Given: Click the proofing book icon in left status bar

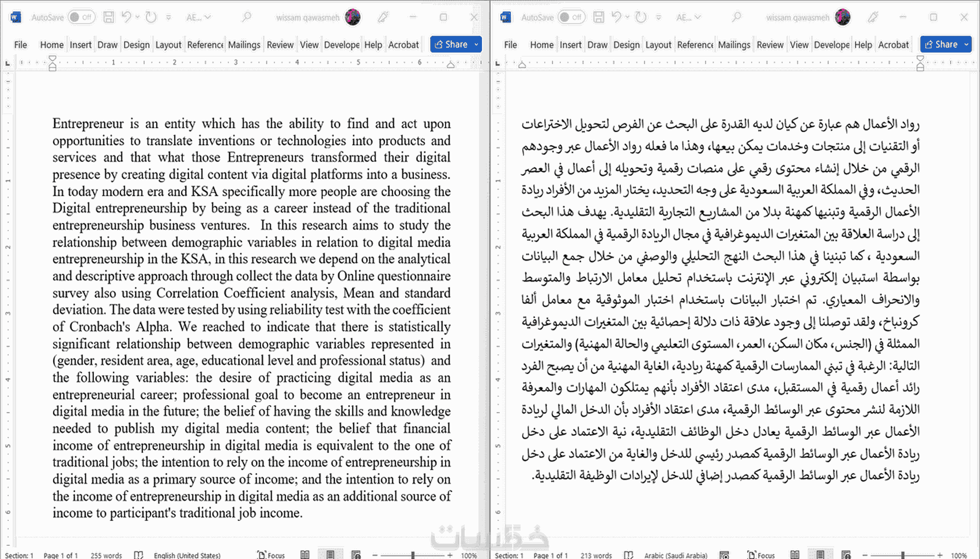Looking at the screenshot, I should (138, 555).
